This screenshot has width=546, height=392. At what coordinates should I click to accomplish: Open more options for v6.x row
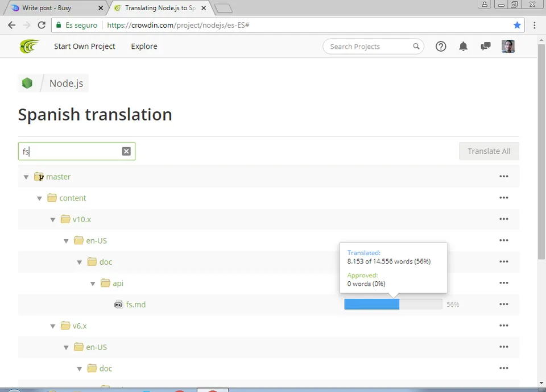pyautogui.click(x=504, y=326)
